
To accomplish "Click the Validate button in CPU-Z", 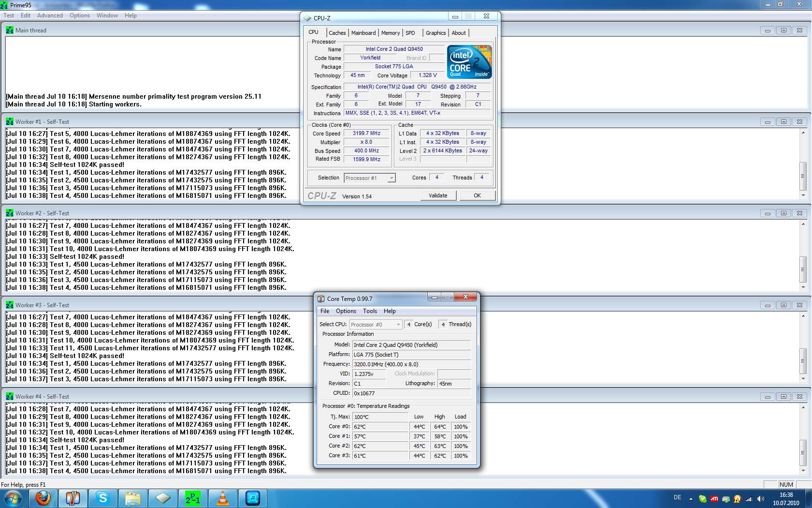I will point(438,195).
